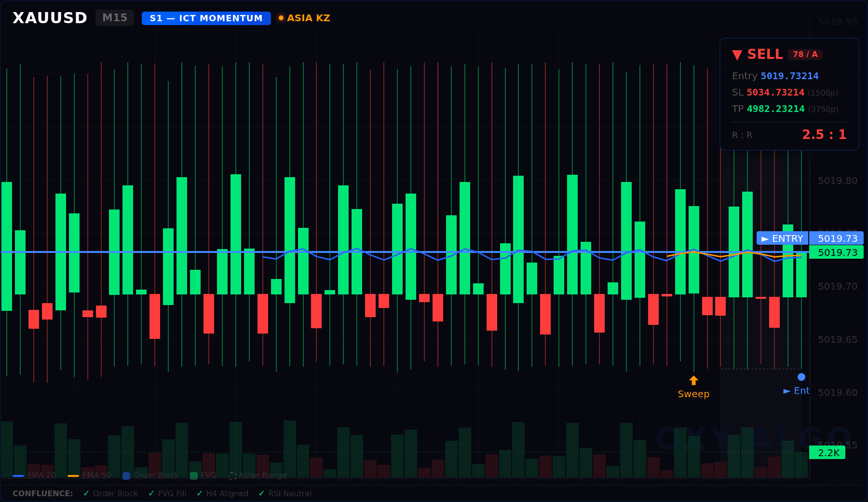This screenshot has width=868, height=502.
Task: Click the EMA 20 legend line icon
Action: click(19, 475)
